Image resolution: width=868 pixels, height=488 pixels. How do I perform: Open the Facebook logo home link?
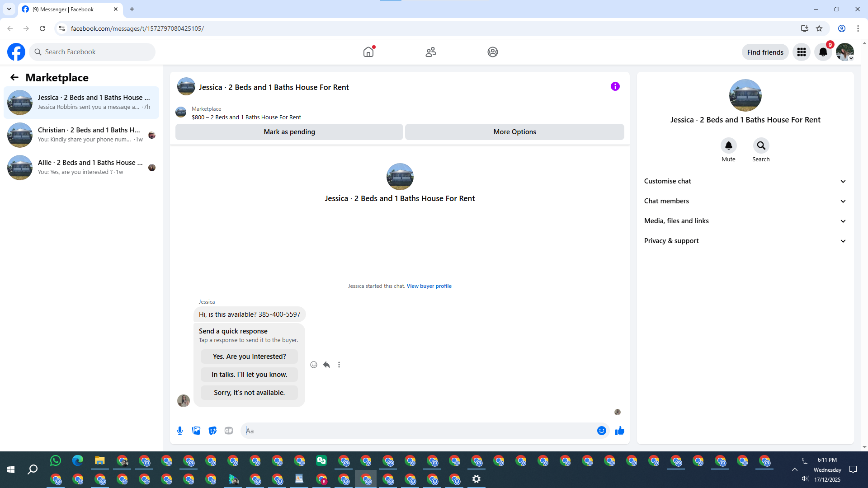(x=16, y=52)
